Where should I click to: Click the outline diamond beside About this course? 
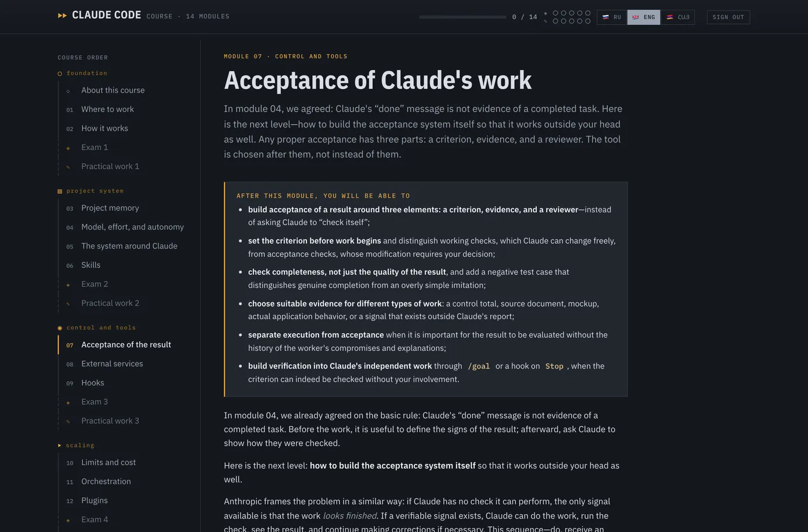tap(68, 91)
